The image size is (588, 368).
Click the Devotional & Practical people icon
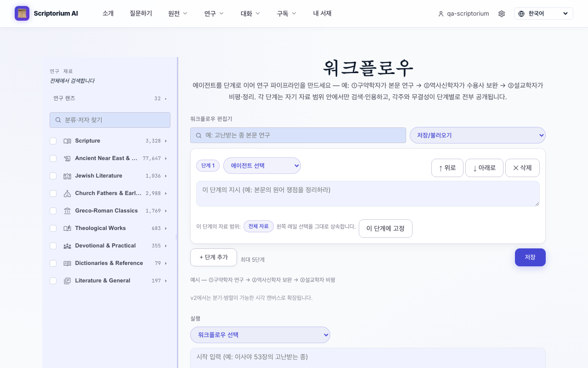coord(67,246)
